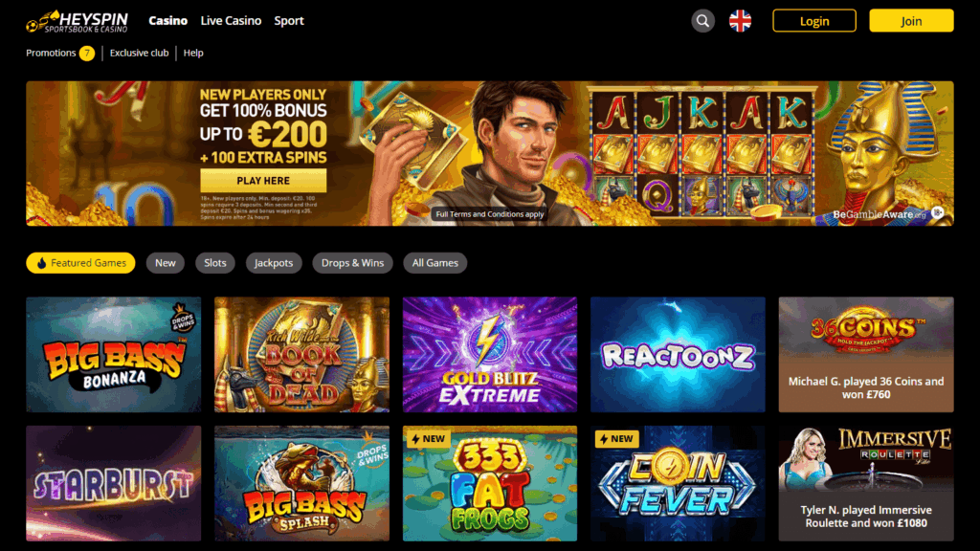Open the Live Casino section
This screenshot has height=551, width=980.
(231, 21)
